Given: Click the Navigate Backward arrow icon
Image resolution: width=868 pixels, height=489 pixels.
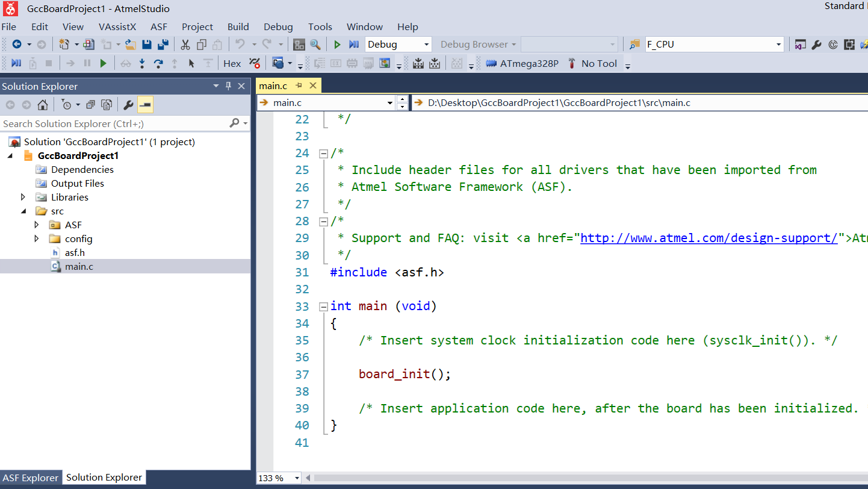Looking at the screenshot, I should pos(16,44).
